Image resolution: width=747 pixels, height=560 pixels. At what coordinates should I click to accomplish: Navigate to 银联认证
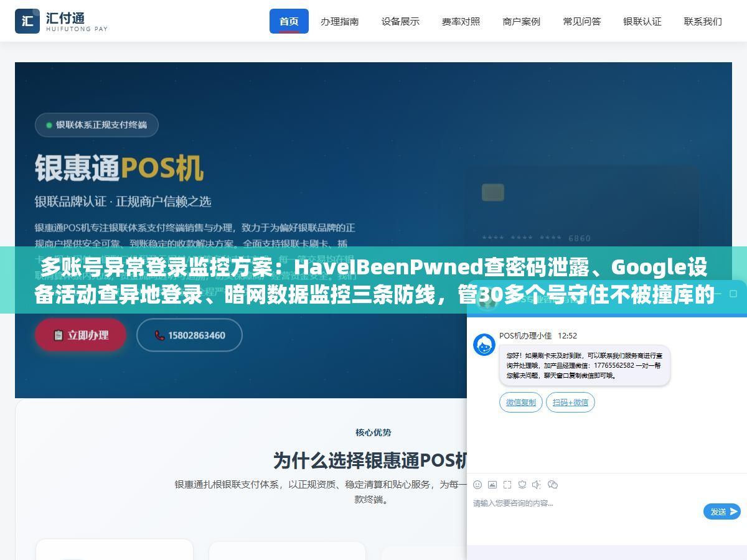pyautogui.click(x=642, y=21)
